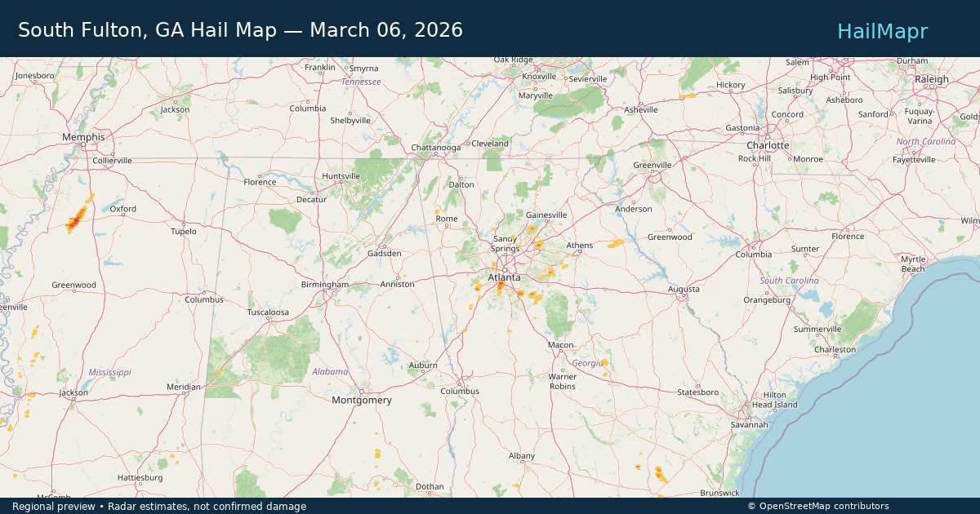Image resolution: width=980 pixels, height=514 pixels.
Task: Select the Tupelo city label
Action: [x=184, y=232]
